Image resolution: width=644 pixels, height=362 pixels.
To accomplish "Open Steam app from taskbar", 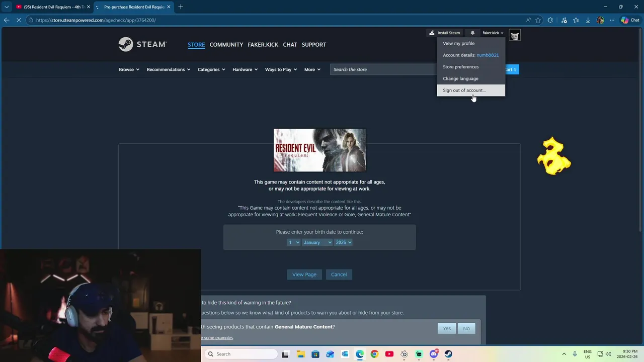I will [x=448, y=354].
